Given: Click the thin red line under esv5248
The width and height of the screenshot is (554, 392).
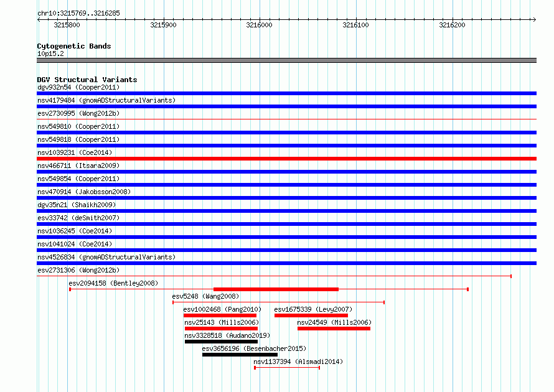Looking at the screenshot, I should click(278, 302).
